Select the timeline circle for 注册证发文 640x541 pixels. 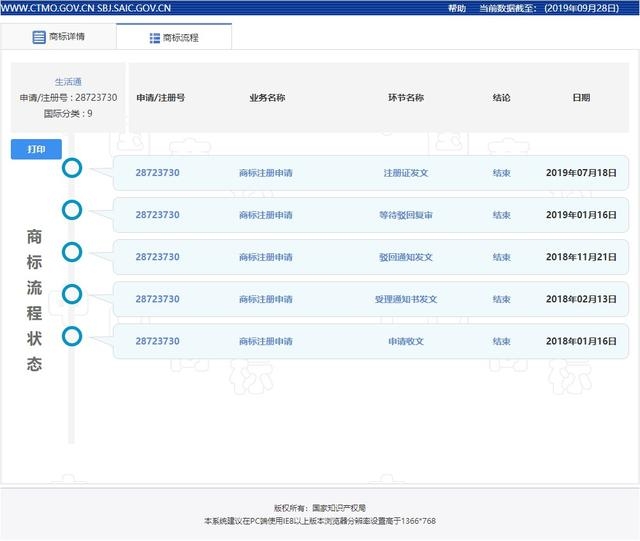click(x=72, y=168)
